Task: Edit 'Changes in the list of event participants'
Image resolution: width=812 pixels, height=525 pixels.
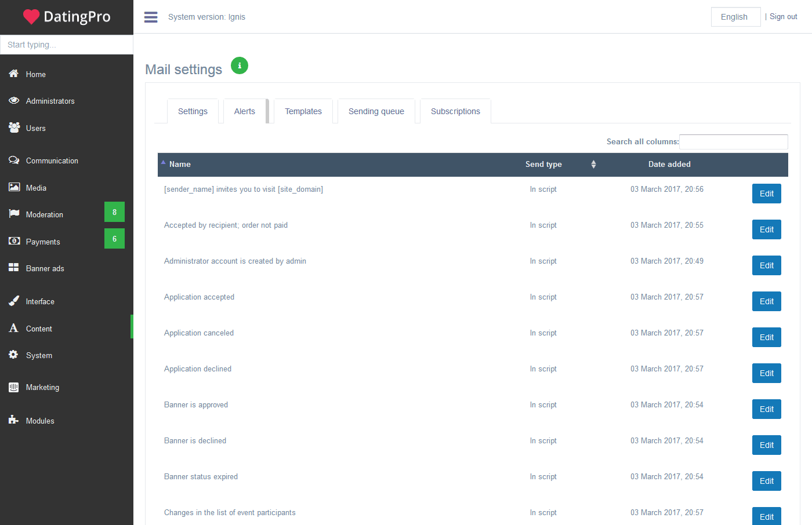Action: coord(767,516)
